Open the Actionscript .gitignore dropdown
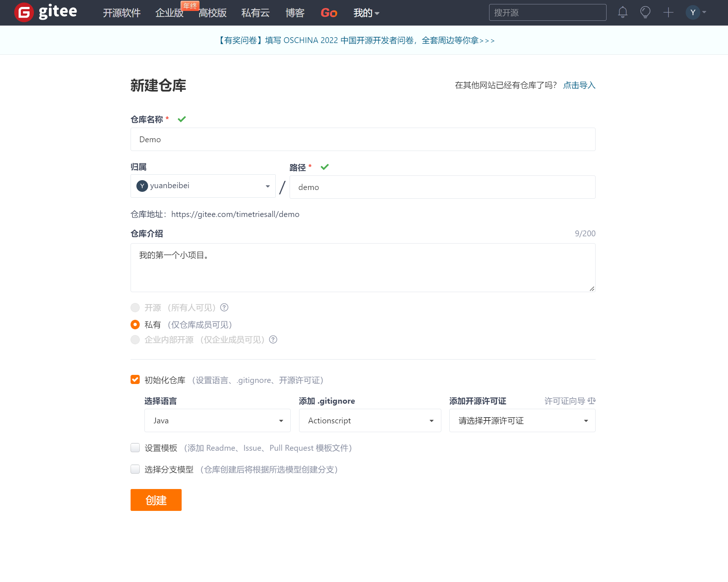 370,420
